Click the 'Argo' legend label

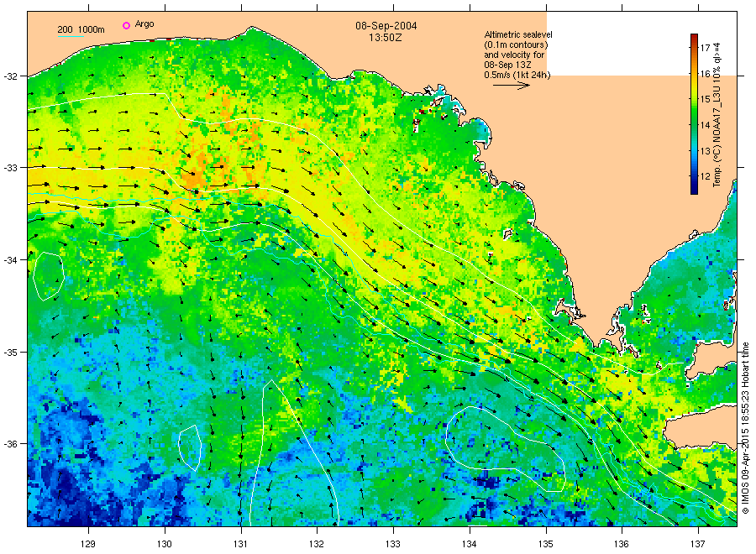pos(144,24)
